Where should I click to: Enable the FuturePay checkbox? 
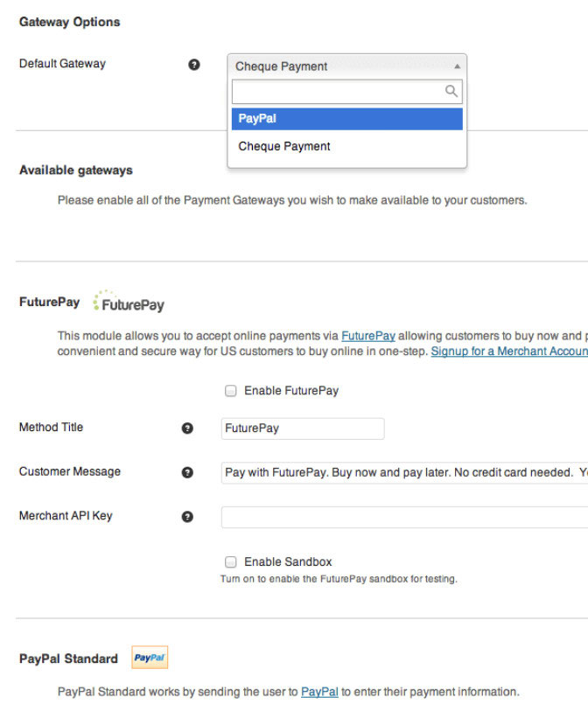[231, 391]
